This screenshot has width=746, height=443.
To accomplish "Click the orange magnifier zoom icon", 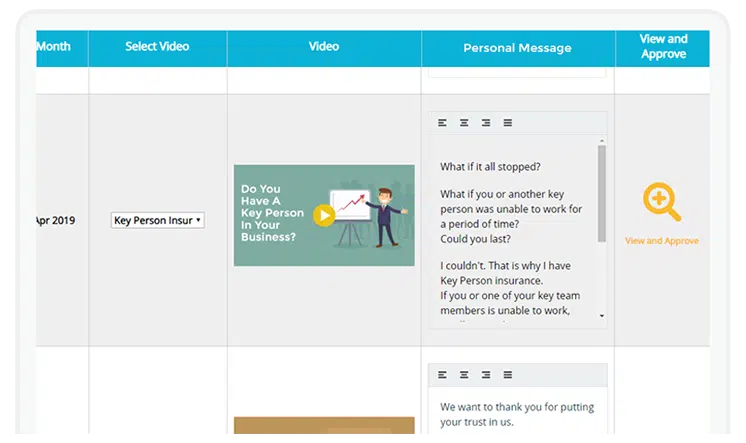I will coord(661,203).
